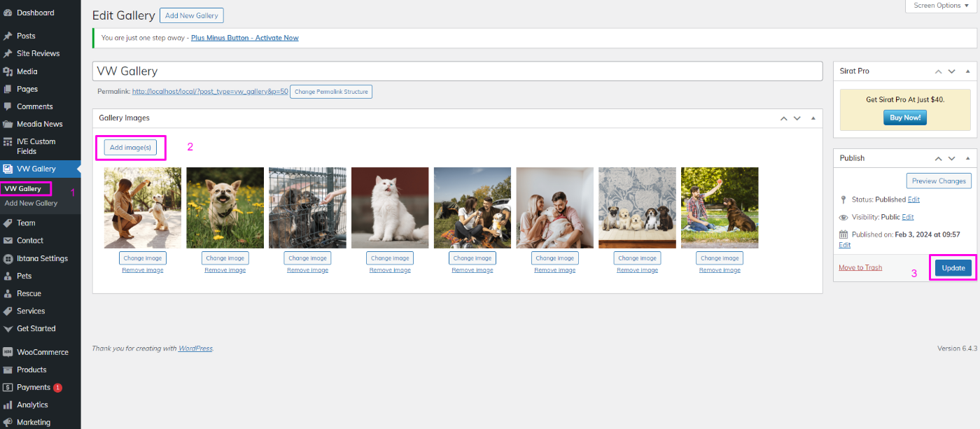Image resolution: width=980 pixels, height=429 pixels.
Task: Click the Dashboard icon in sidebar
Action: pos(8,13)
